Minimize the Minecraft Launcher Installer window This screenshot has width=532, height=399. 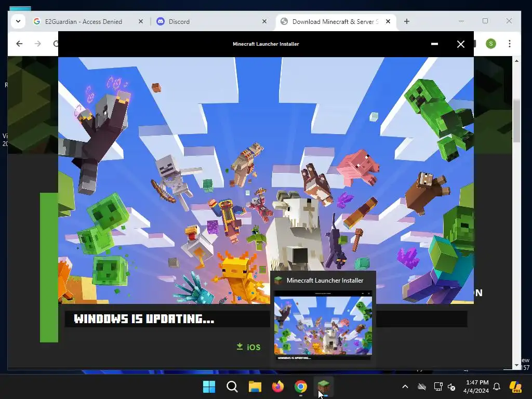click(x=434, y=44)
